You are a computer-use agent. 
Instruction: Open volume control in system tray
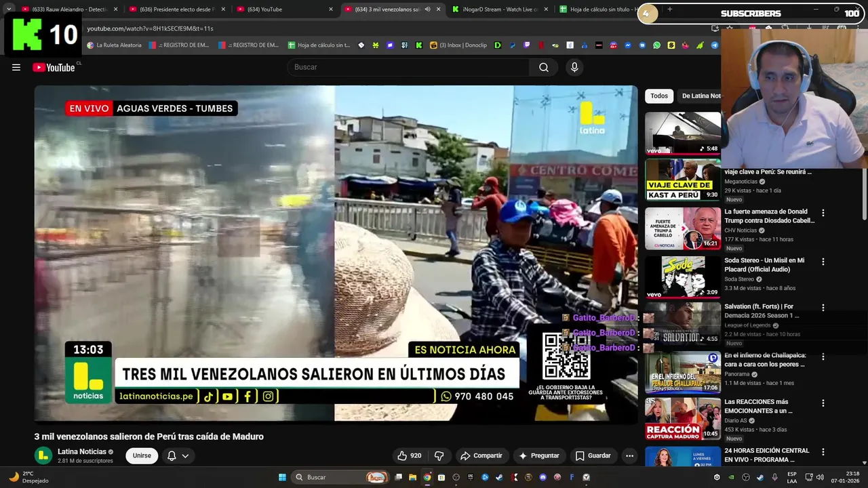(x=821, y=477)
